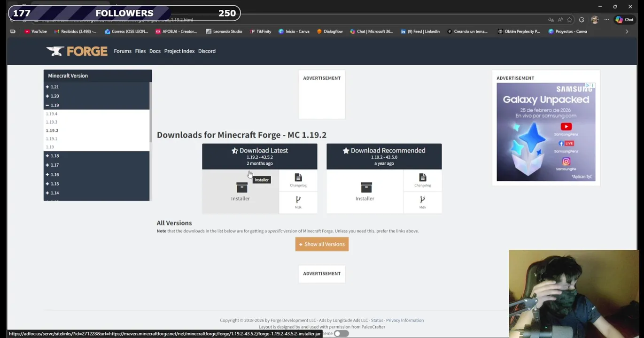The image size is (644, 338).
Task: Open the Obtén Perplexity bookmark
Action: point(519,31)
